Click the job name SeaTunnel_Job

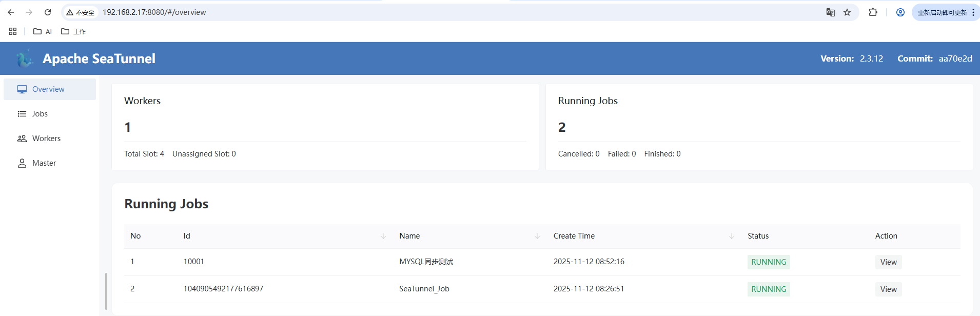[x=424, y=289]
